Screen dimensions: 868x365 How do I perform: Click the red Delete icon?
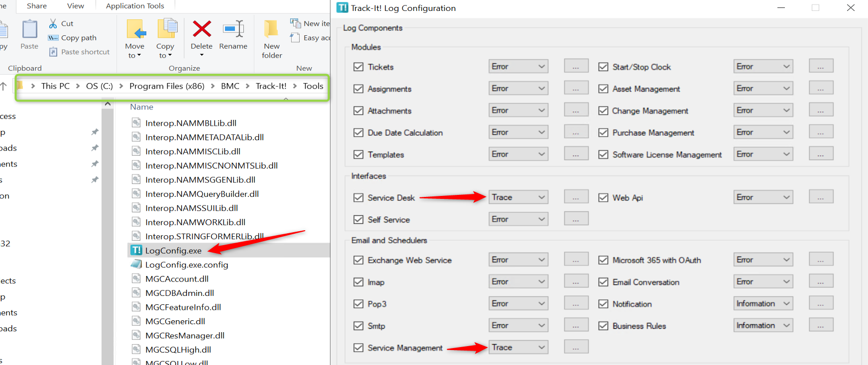tap(202, 29)
